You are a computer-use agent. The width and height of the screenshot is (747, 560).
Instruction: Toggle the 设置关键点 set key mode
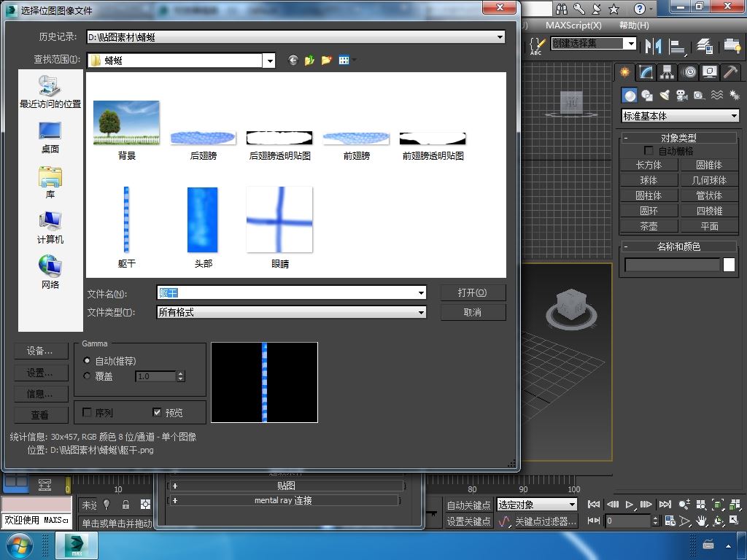(468, 521)
